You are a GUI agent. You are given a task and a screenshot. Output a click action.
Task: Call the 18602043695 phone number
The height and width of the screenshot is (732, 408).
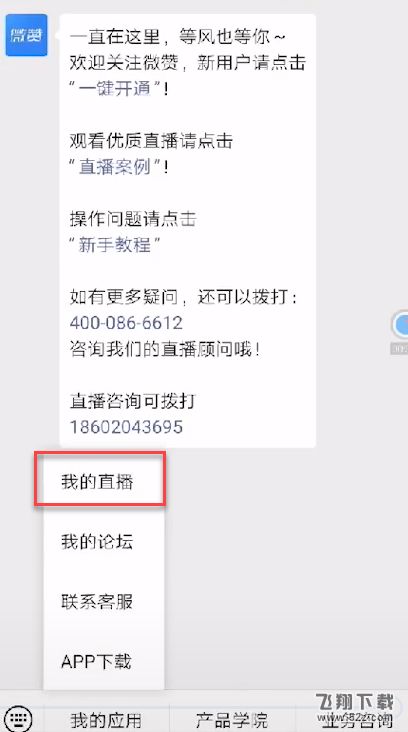(x=126, y=427)
